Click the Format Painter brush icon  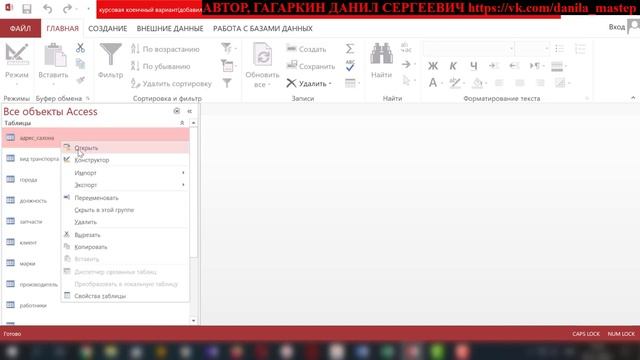coord(80,80)
